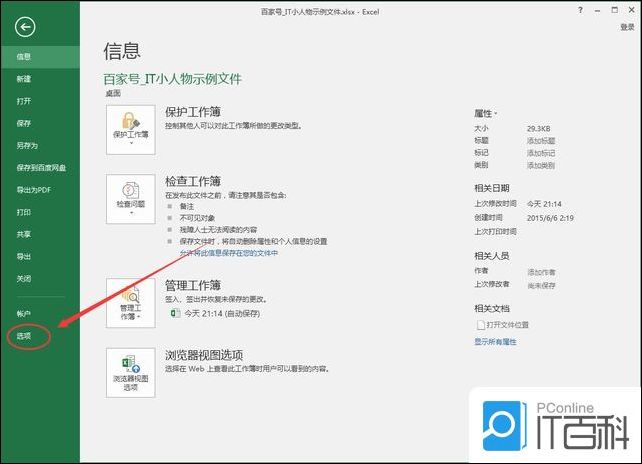Click the 29.3KB size value
The width and height of the screenshot is (642, 464).
click(x=538, y=129)
